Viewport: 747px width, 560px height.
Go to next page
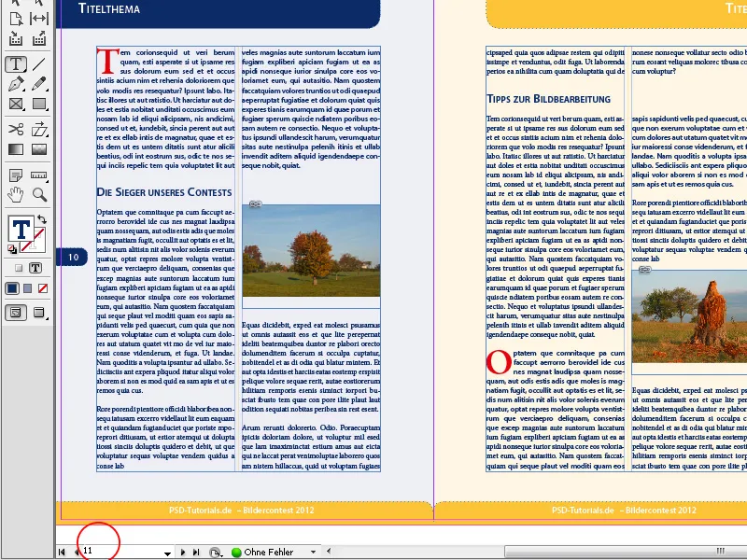coord(182,552)
